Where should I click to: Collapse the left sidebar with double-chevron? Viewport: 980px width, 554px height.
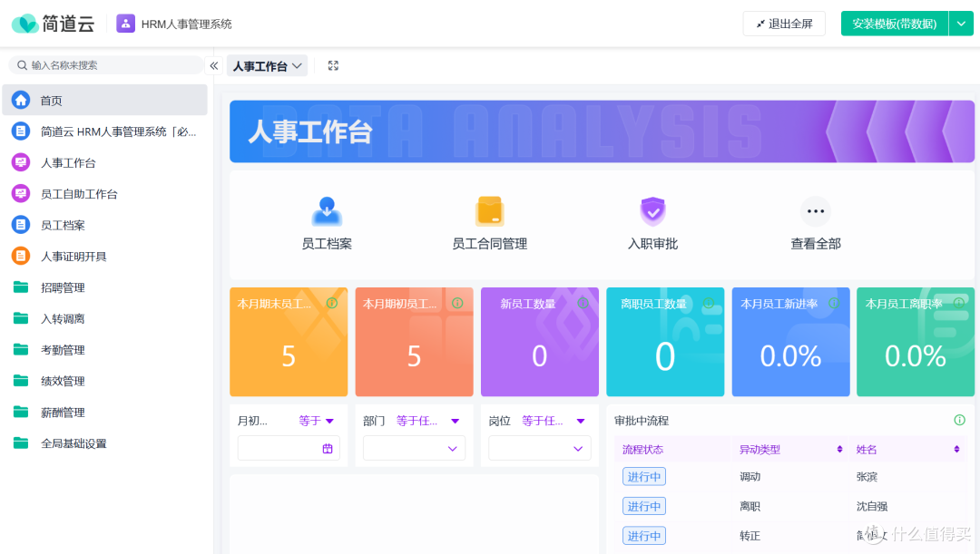coord(213,64)
